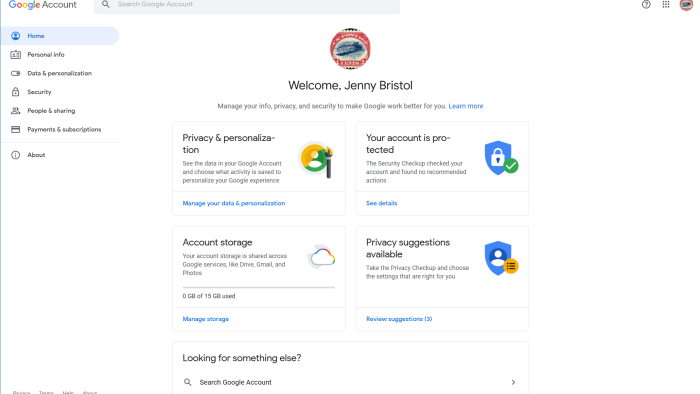Select Home in the sidebar
700x394 pixels.
[60, 36]
